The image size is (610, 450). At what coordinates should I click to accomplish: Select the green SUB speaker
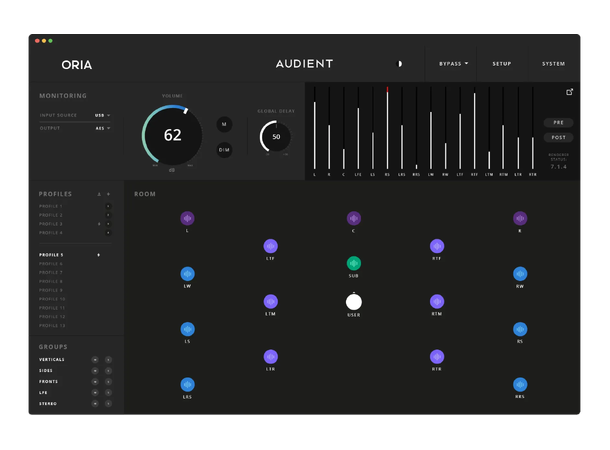point(354,263)
